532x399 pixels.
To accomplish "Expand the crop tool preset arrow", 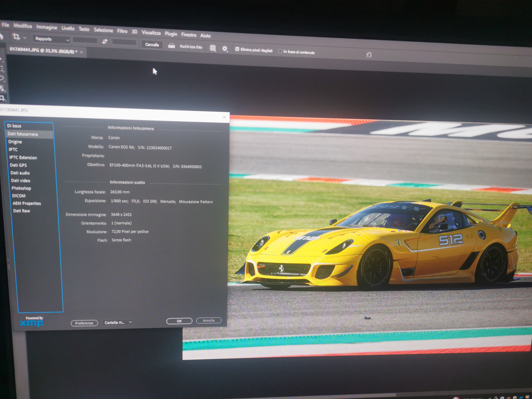I will pyautogui.click(x=24, y=38).
